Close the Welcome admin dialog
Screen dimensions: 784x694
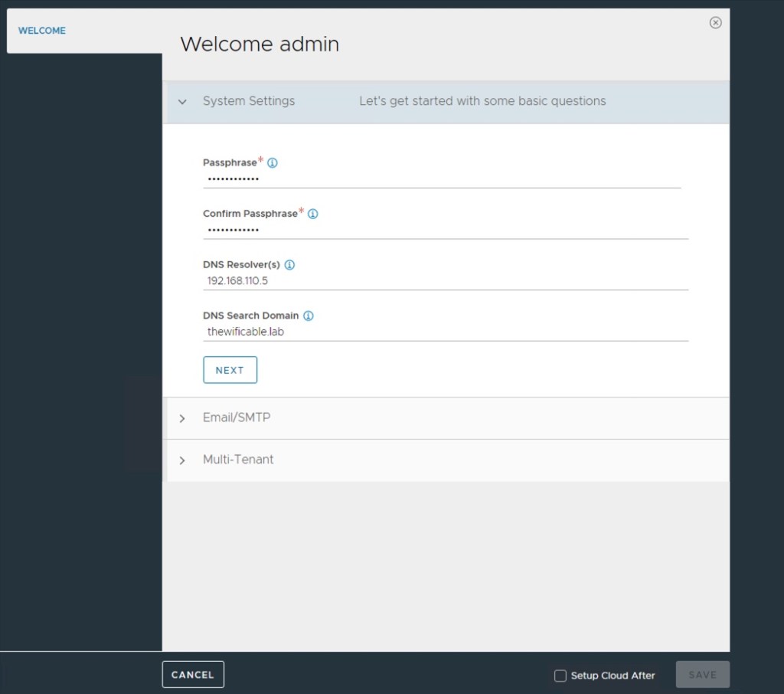coord(715,23)
